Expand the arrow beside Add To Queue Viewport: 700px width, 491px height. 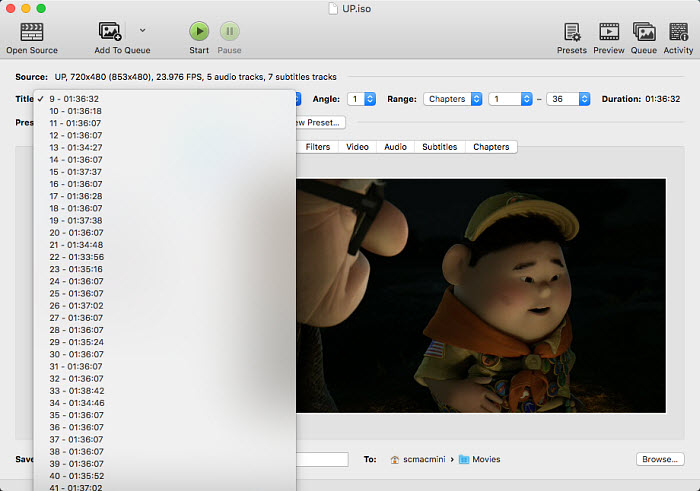[142, 30]
